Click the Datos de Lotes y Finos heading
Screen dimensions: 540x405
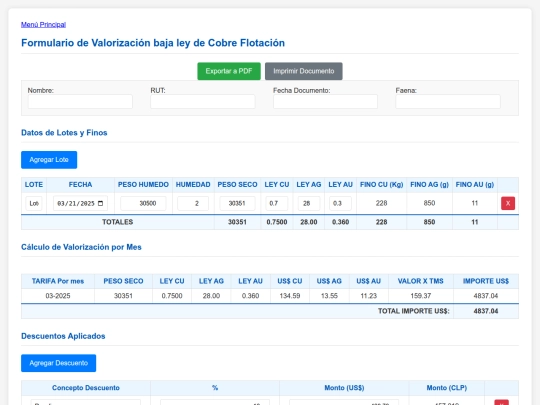64,133
